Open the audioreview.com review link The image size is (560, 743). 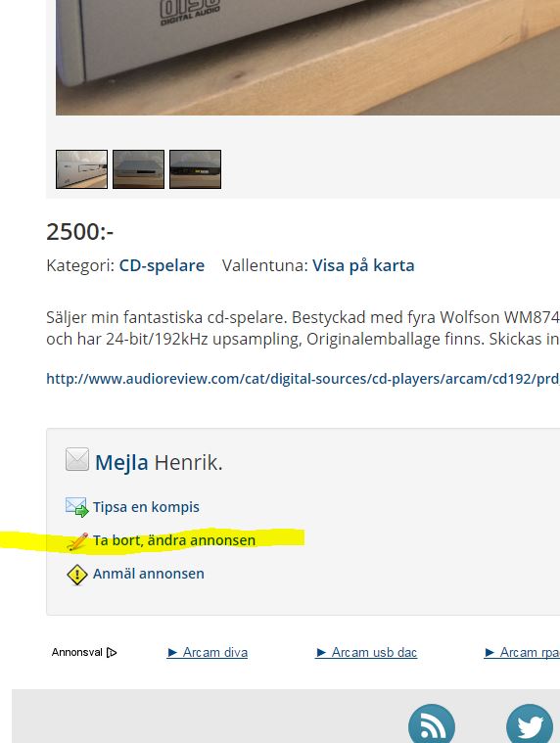pos(303,379)
